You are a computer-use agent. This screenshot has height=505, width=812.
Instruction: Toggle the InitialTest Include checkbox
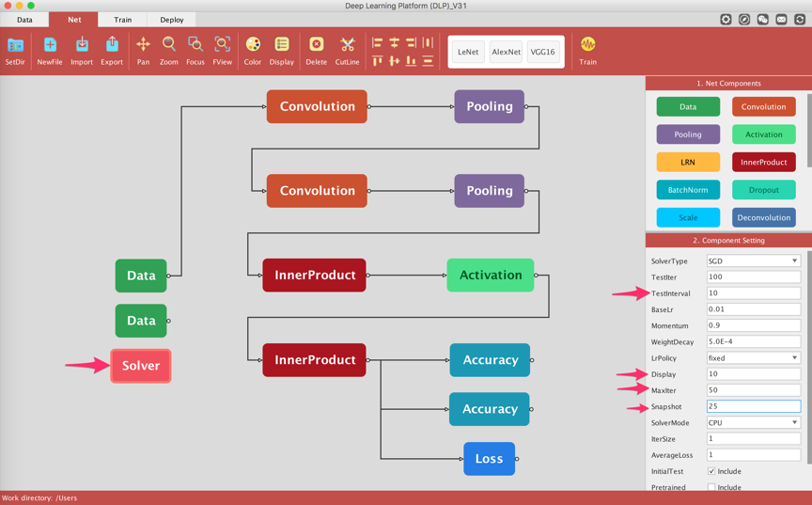[711, 471]
